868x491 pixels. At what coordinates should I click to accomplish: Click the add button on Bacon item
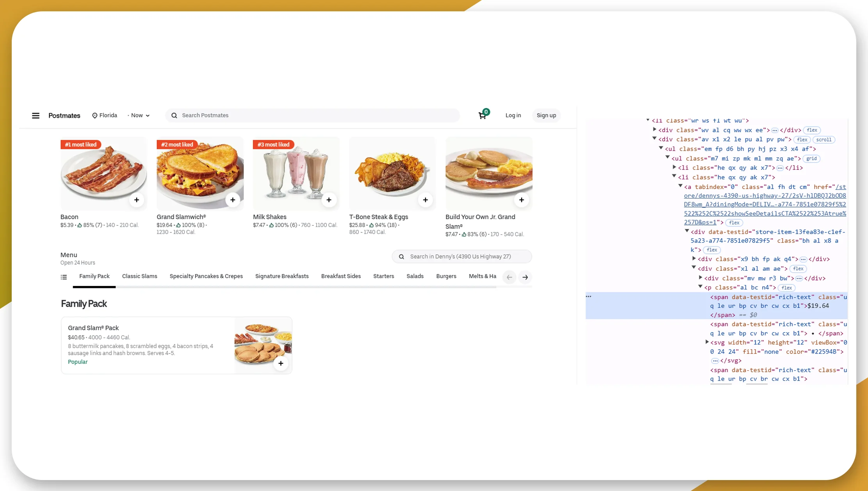pyautogui.click(x=137, y=199)
